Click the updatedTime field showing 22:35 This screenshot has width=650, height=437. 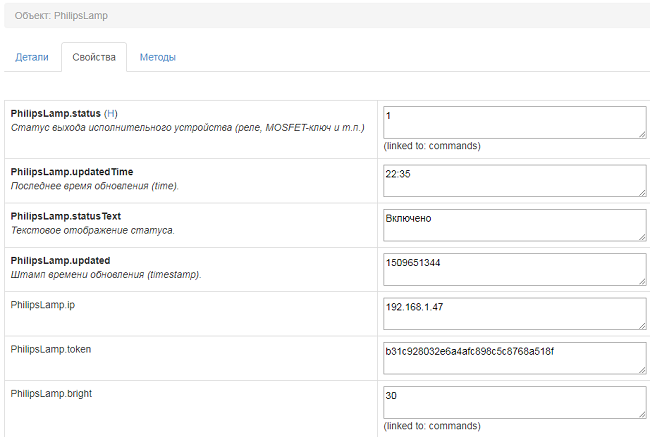click(513, 180)
